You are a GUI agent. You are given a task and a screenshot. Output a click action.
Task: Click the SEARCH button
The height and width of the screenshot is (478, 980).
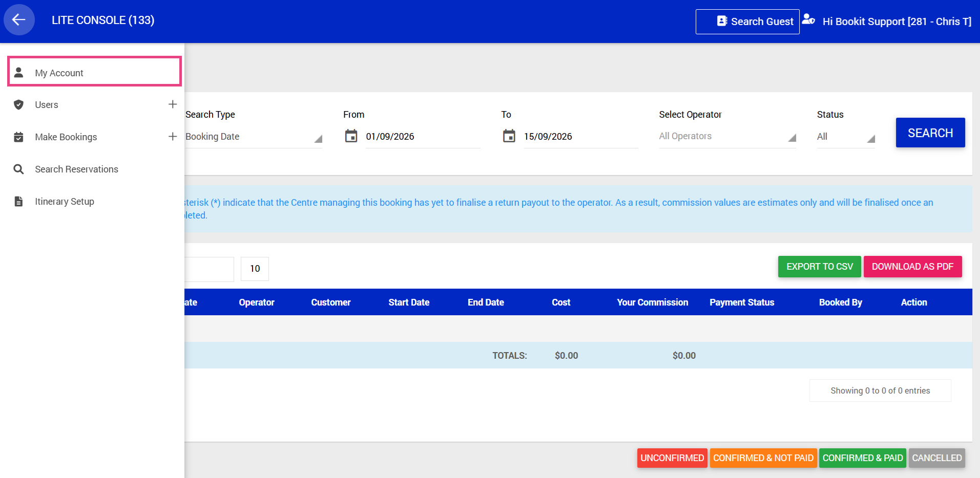930,133
